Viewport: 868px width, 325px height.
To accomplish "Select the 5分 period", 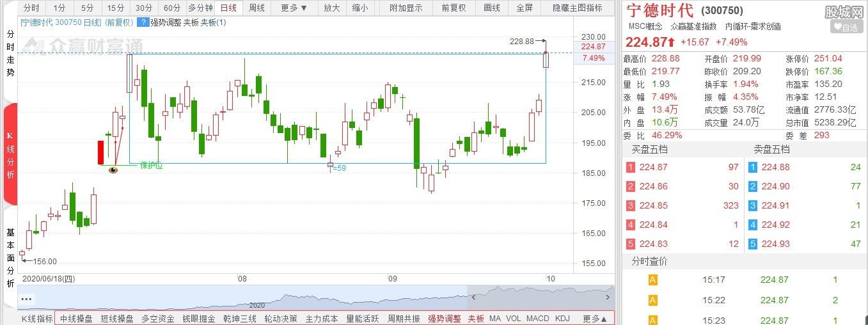I will pyautogui.click(x=88, y=8).
